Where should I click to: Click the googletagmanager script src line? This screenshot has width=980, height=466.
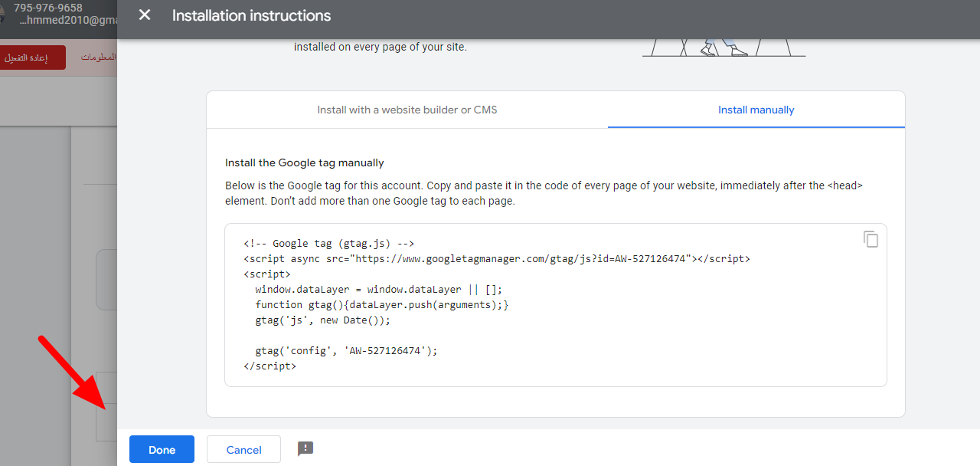497,259
